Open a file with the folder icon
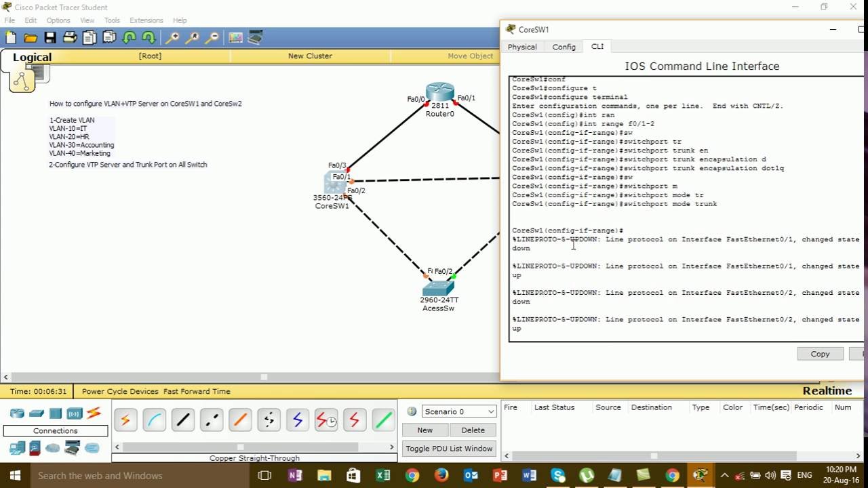 point(31,38)
